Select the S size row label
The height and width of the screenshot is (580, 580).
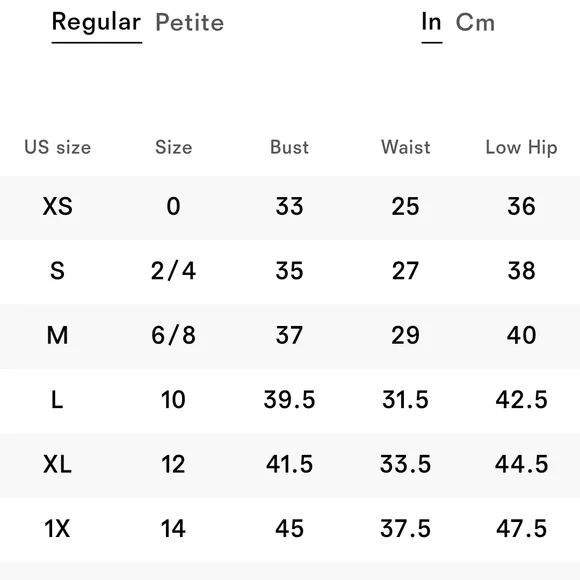[x=57, y=271]
